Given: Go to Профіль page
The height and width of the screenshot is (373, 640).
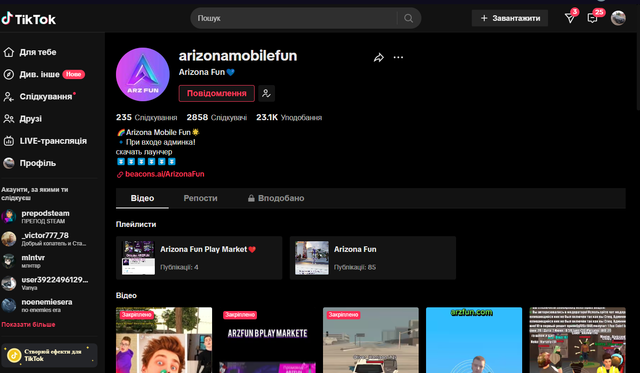Looking at the screenshot, I should pos(29,163).
